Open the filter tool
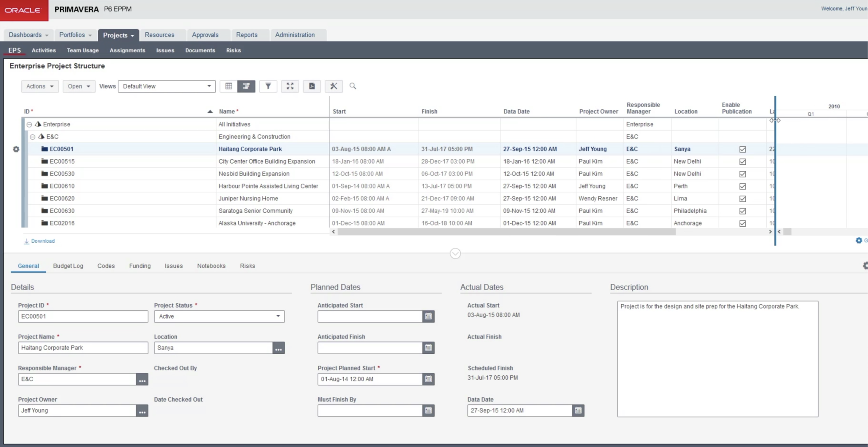This screenshot has height=447, width=868. 268,86
